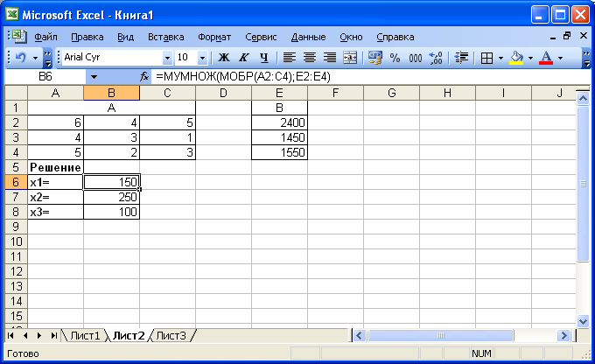Toggle Bold (Ж) formatting
This screenshot has height=364, width=595.
[x=224, y=58]
